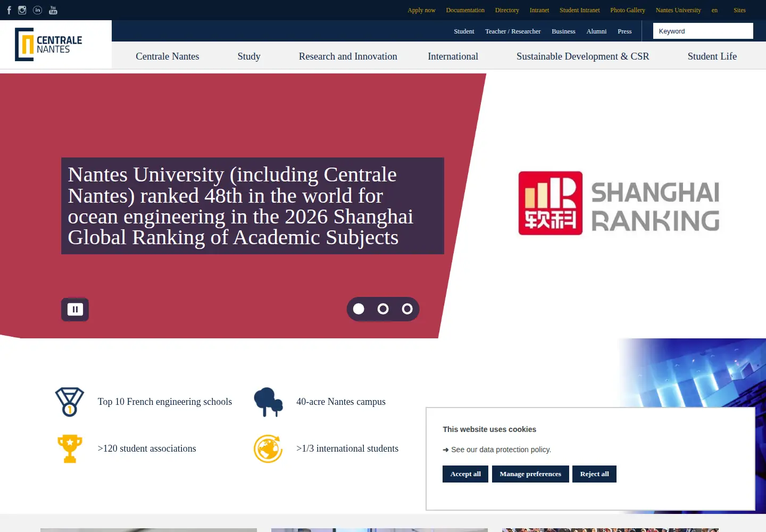766x532 pixels.
Task: Open the 'en' language selector
Action: (714, 10)
